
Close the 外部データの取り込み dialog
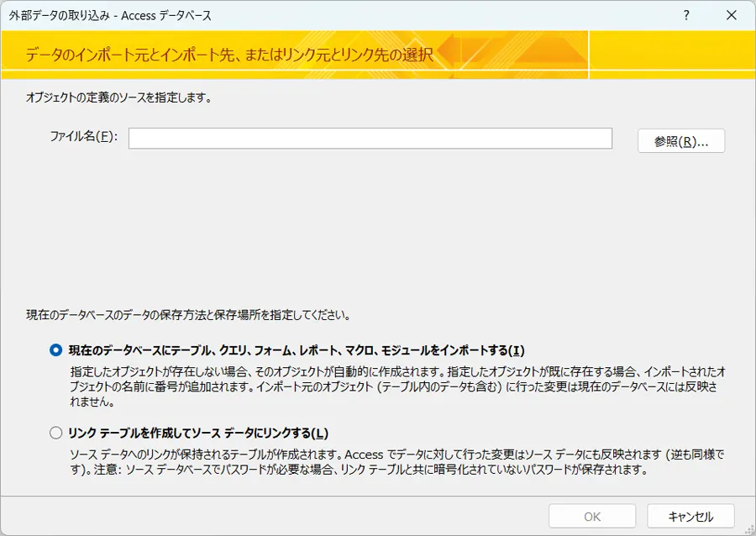(730, 15)
